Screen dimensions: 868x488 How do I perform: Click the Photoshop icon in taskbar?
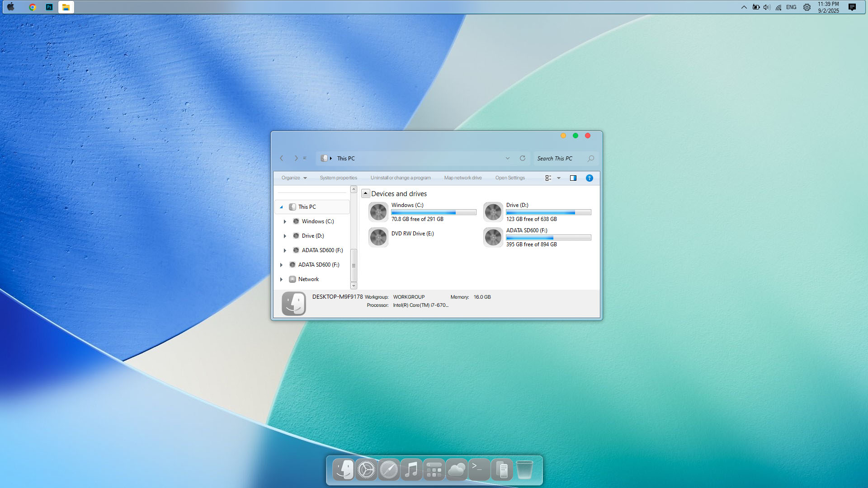click(x=49, y=7)
